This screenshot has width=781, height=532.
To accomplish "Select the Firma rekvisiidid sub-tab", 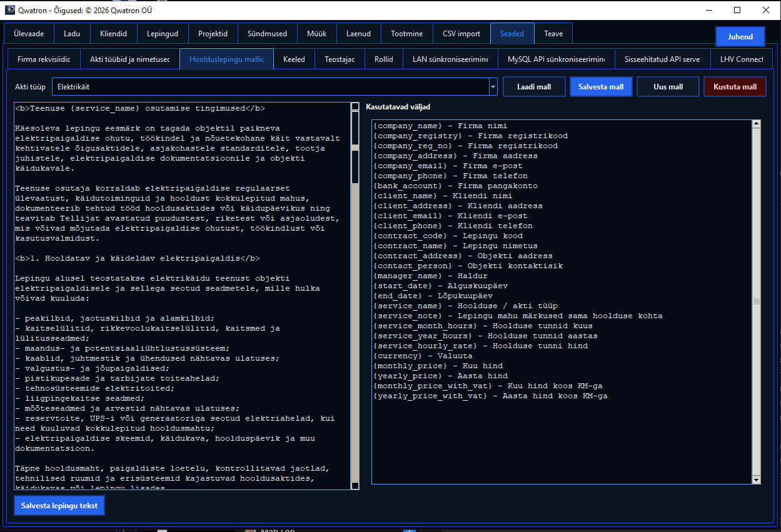I will pos(44,59).
